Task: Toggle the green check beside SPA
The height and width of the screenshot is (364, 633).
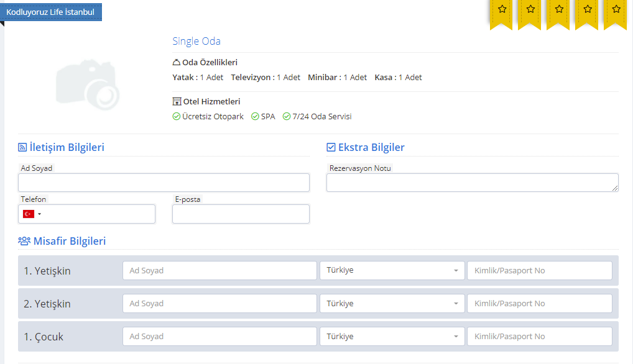Action: 254,116
